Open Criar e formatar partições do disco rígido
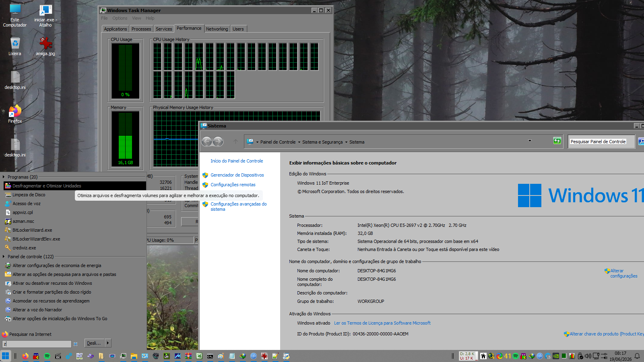Image resolution: width=644 pixels, height=362 pixels. pos(75,292)
